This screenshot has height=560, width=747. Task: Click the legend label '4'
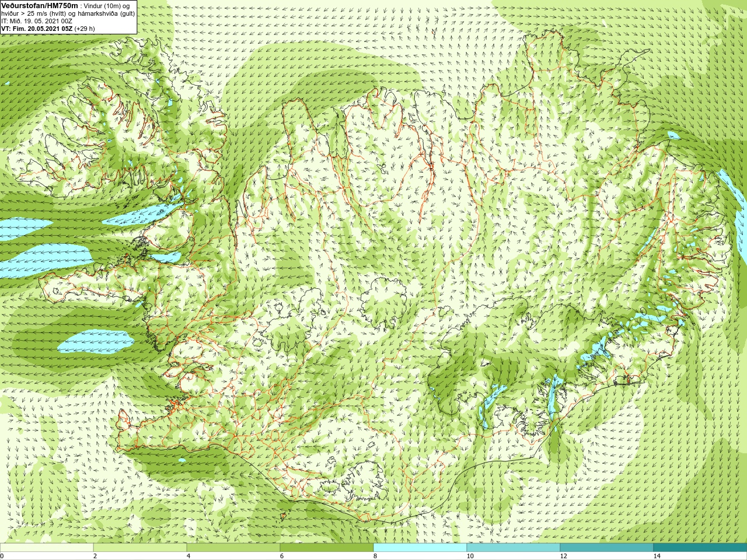(x=189, y=556)
